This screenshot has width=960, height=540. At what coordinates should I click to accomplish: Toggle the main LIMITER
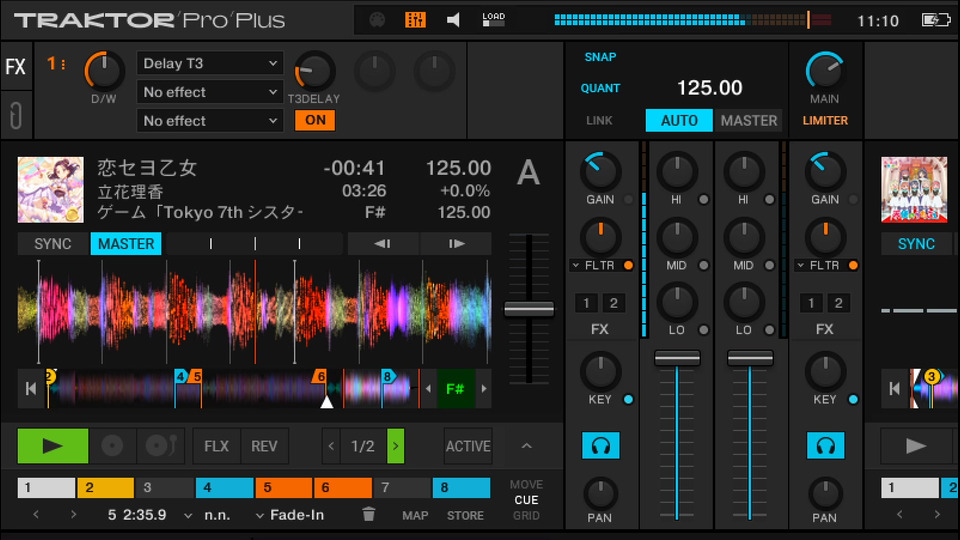825,120
